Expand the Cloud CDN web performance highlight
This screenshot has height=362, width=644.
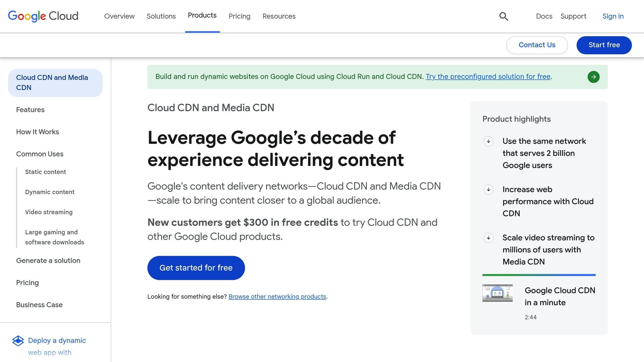click(488, 190)
